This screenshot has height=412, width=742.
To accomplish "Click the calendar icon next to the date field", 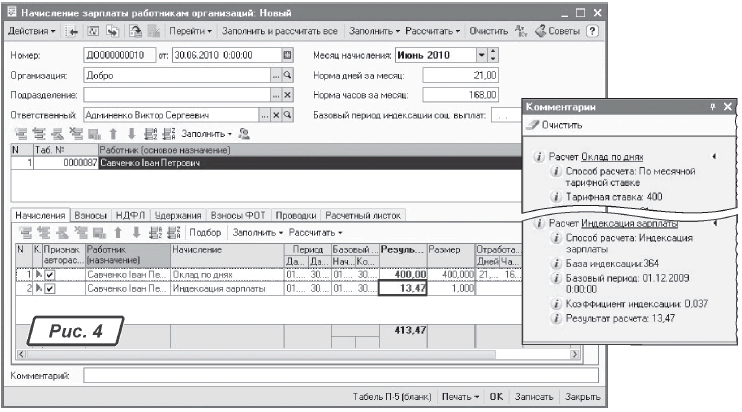I will [286, 54].
